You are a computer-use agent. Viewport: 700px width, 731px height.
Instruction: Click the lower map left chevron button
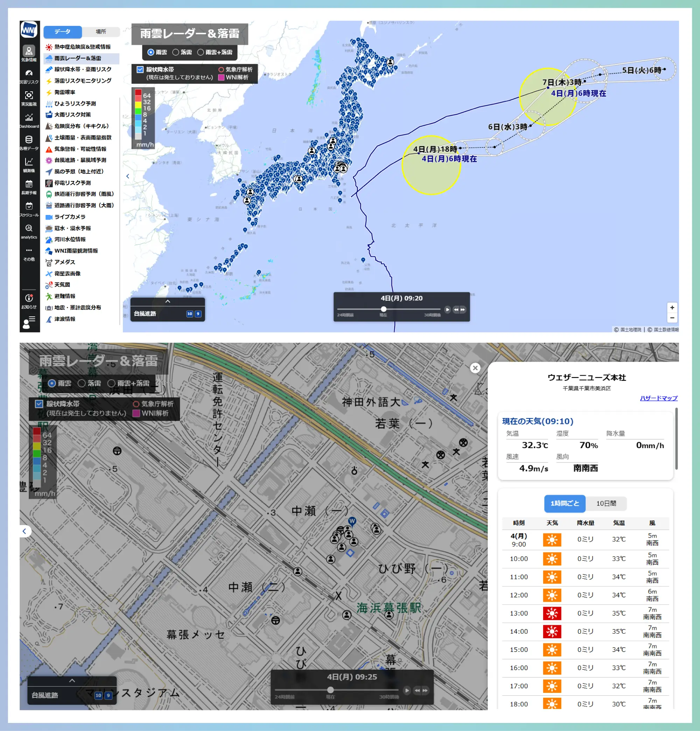point(24,531)
